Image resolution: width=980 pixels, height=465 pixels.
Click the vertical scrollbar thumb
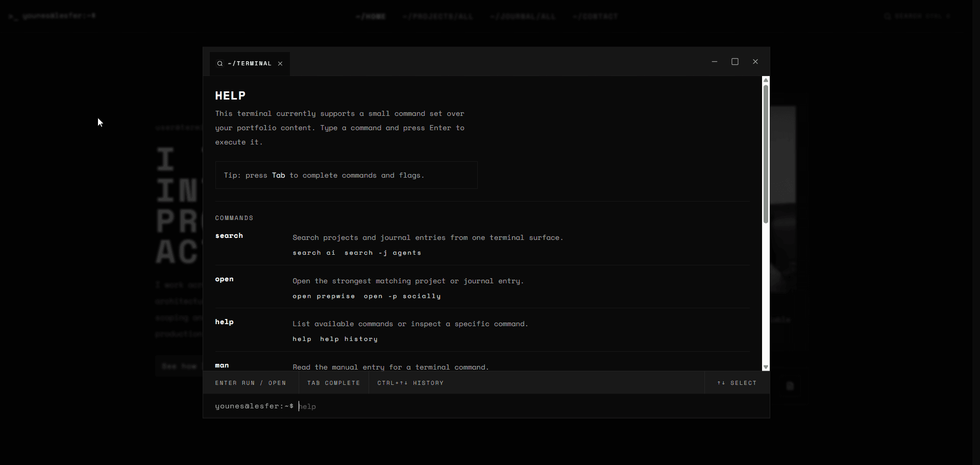766,154
